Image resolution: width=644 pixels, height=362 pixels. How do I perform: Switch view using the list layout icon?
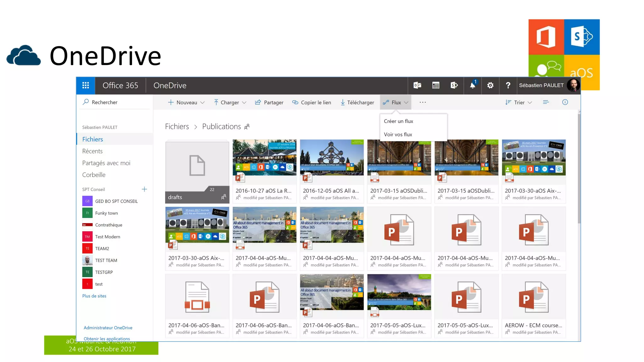pos(546,102)
